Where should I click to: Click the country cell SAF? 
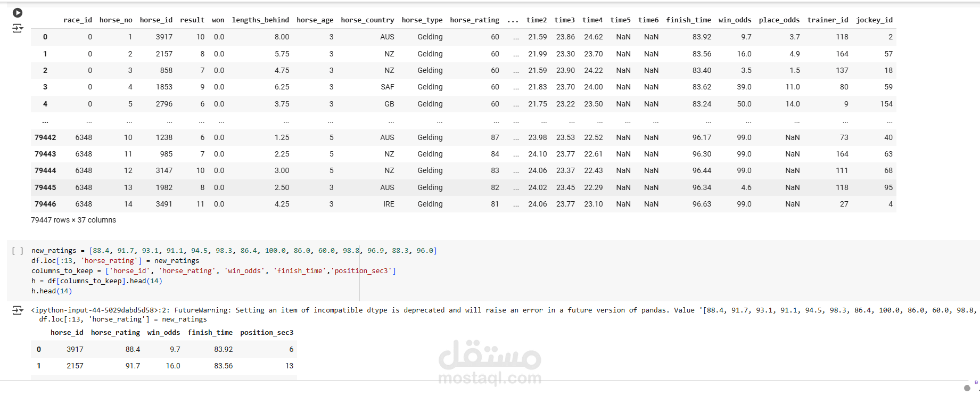pyautogui.click(x=388, y=87)
